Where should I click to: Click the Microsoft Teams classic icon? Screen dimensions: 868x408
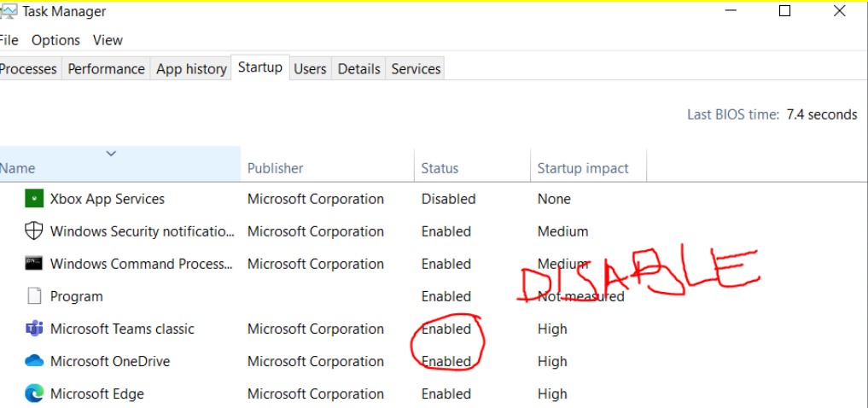pyautogui.click(x=33, y=329)
